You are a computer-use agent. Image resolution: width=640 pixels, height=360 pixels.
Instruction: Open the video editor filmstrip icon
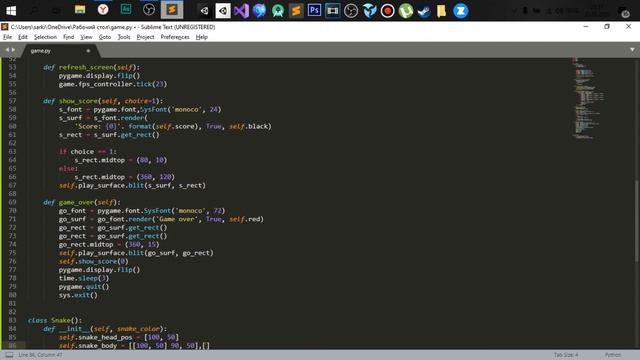pos(333,11)
